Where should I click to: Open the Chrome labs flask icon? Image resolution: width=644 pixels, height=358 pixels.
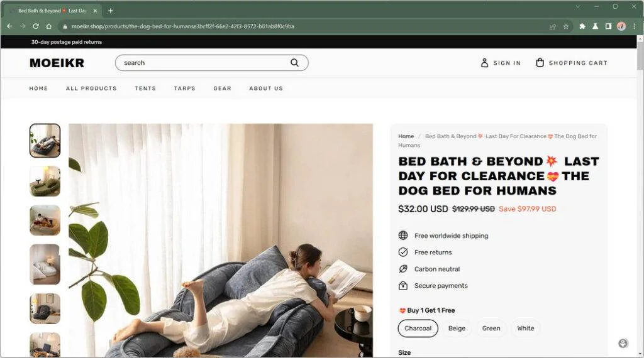[x=595, y=26]
